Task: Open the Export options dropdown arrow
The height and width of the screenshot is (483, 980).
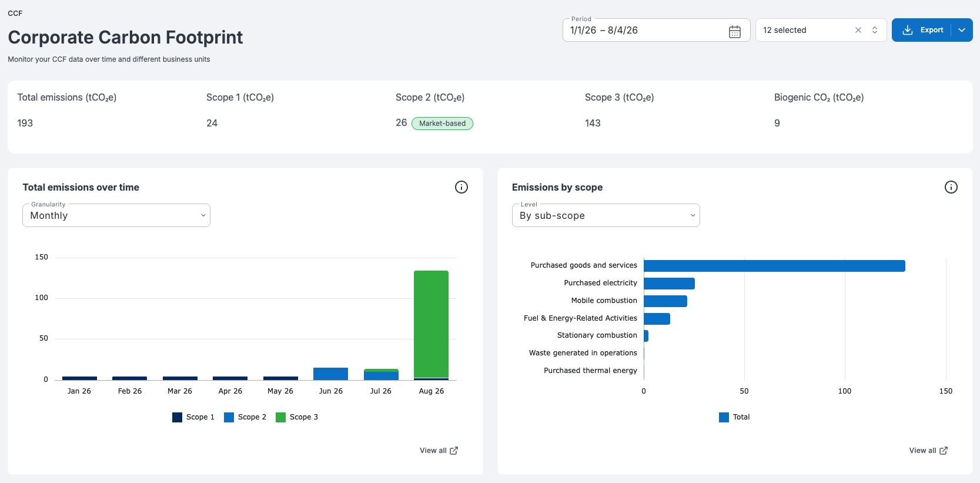Action: coord(961,30)
